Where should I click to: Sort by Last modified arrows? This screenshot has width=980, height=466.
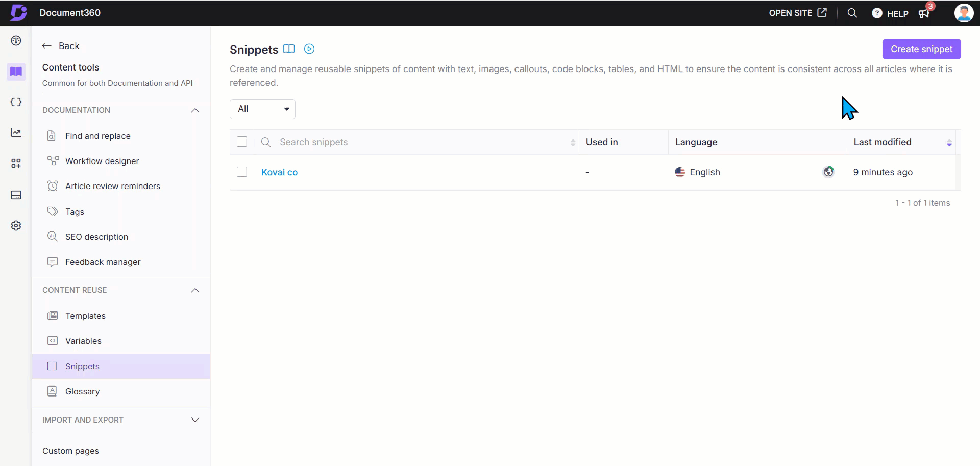949,143
